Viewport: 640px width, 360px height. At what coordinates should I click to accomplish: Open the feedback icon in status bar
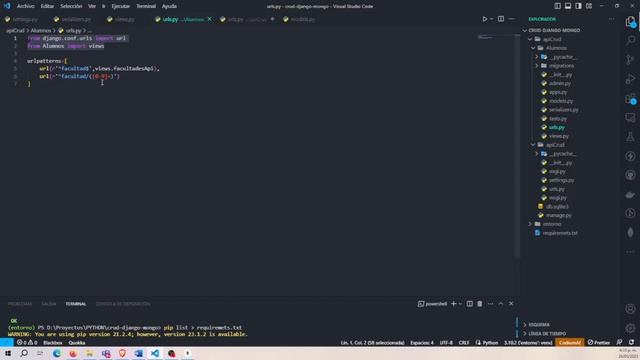(619, 342)
